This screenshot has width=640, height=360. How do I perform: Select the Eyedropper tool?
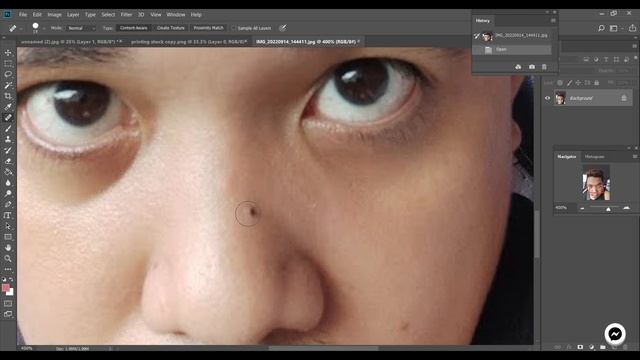coord(8,107)
